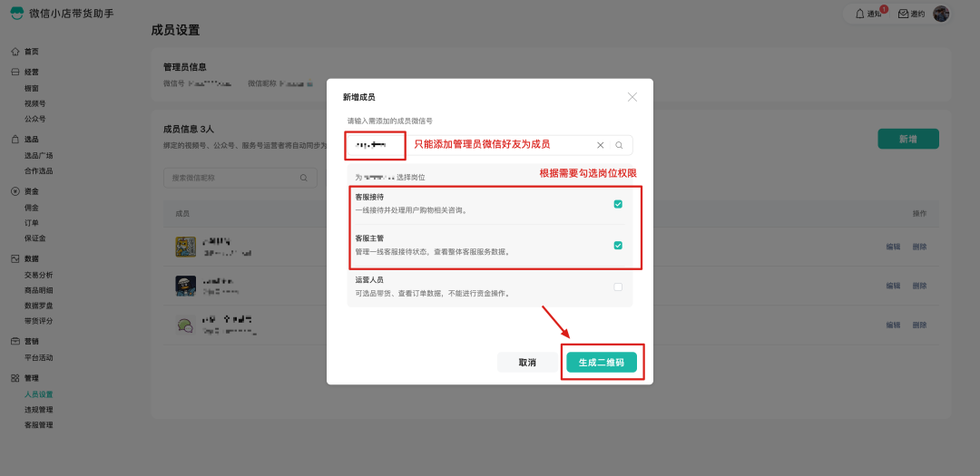Open 选品广场 in sidebar

point(39,156)
